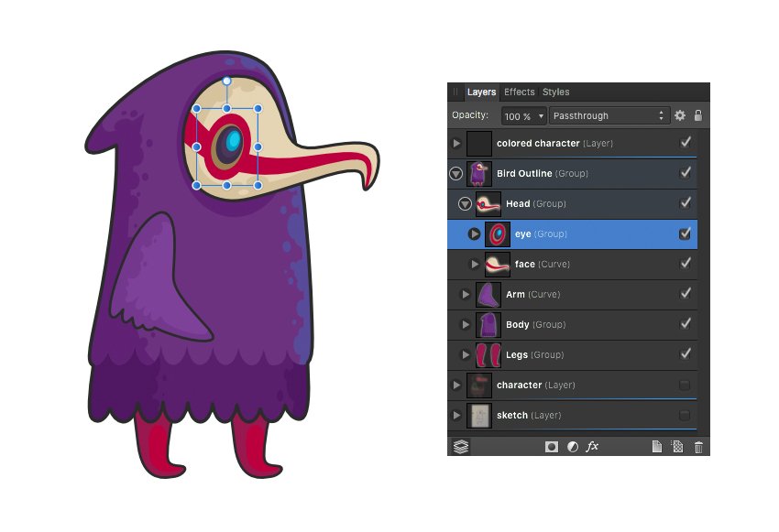The width and height of the screenshot is (779, 532).
Task: Show the character layer
Action: 685,385
